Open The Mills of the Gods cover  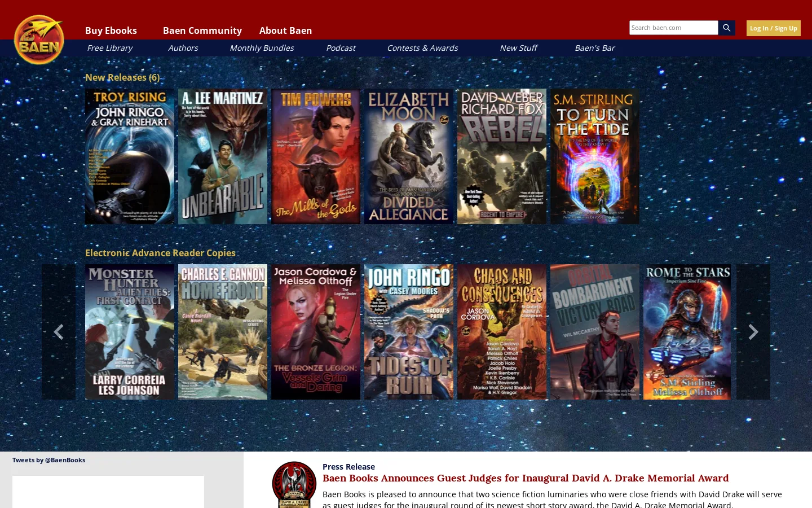[316, 156]
